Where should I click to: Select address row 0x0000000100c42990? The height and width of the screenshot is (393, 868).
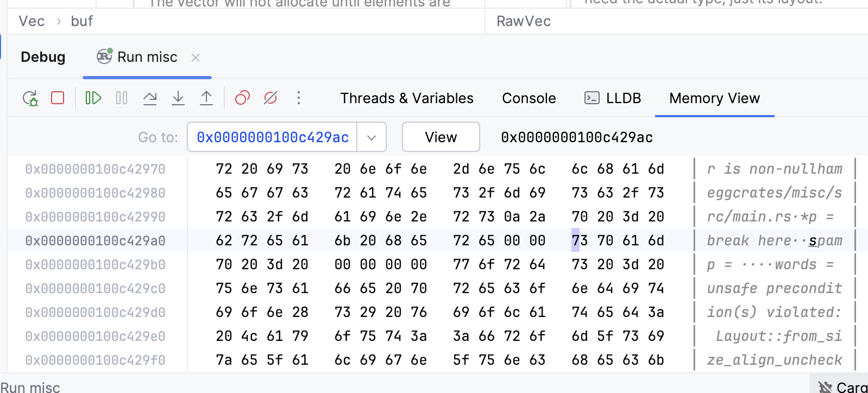pos(96,217)
